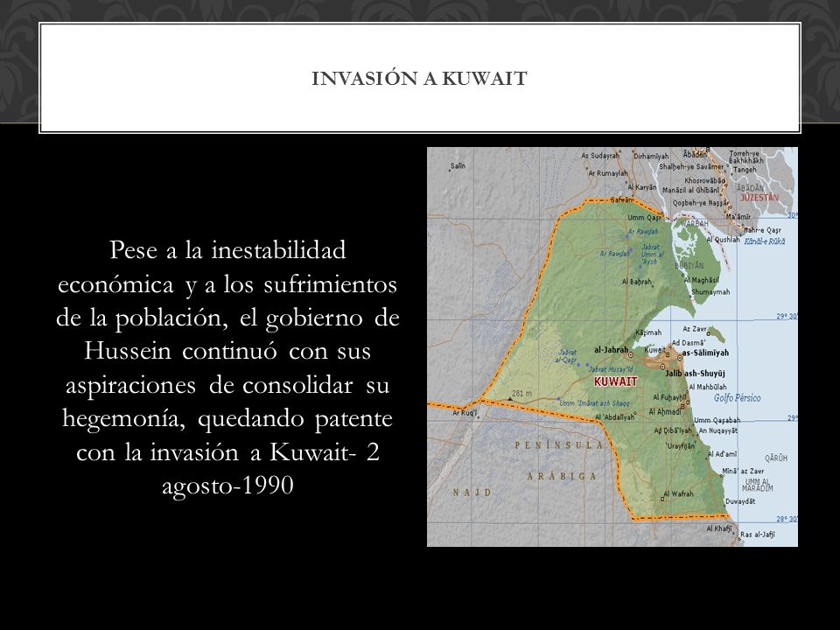Click the 'JŪZESTĀN' red label

(x=759, y=198)
